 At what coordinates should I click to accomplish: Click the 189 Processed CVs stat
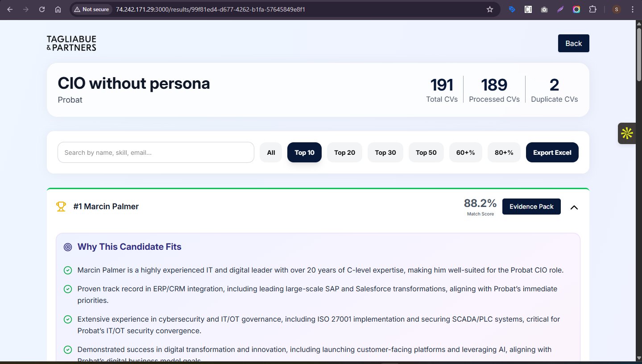click(x=494, y=90)
